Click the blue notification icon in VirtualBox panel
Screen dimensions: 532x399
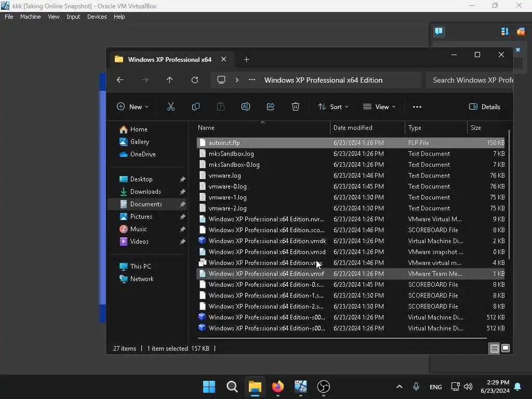tap(438, 32)
